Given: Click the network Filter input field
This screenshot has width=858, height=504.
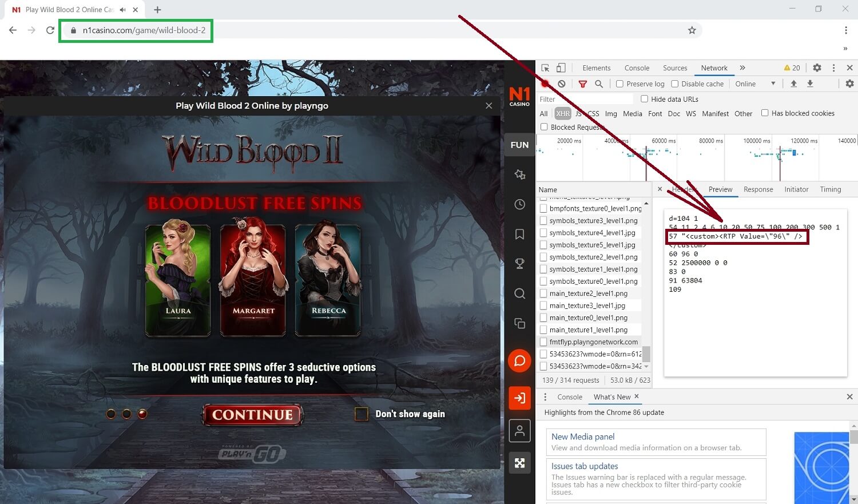Looking at the screenshot, I should pyautogui.click(x=585, y=99).
